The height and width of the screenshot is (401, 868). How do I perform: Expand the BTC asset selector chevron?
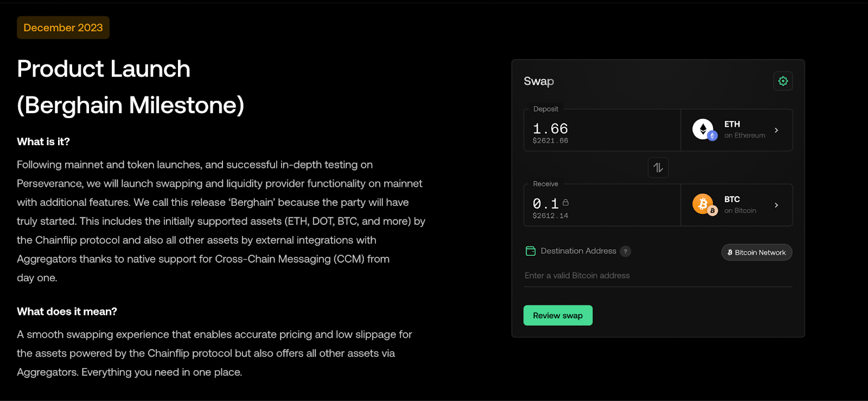point(776,205)
